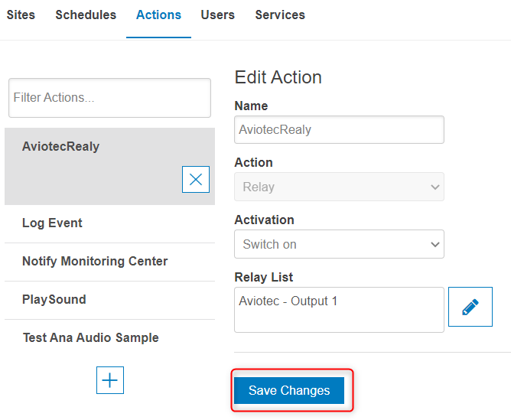Click the Edit Action heading

pyautogui.click(x=278, y=77)
